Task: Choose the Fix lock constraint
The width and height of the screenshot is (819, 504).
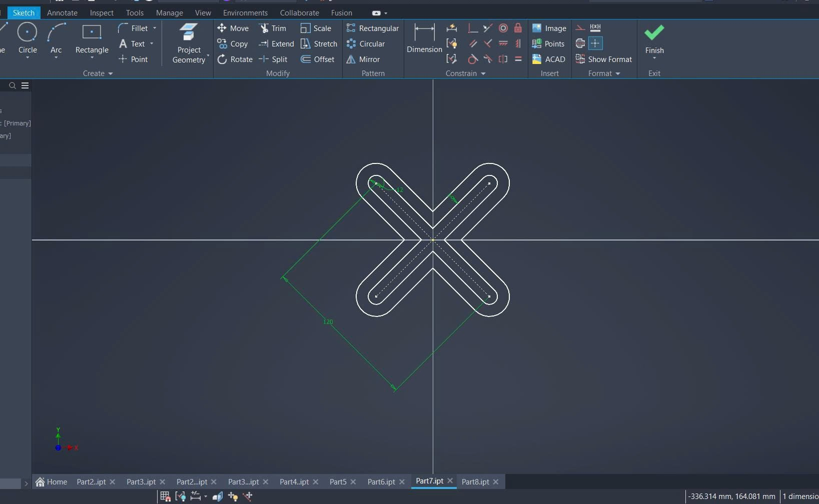Action: click(518, 28)
